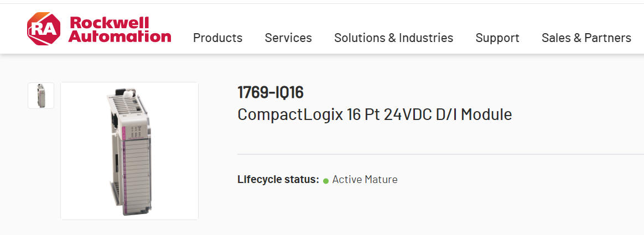Click the "Lifecycle status:" label
Image resolution: width=644 pixels, height=235 pixels.
(x=278, y=180)
